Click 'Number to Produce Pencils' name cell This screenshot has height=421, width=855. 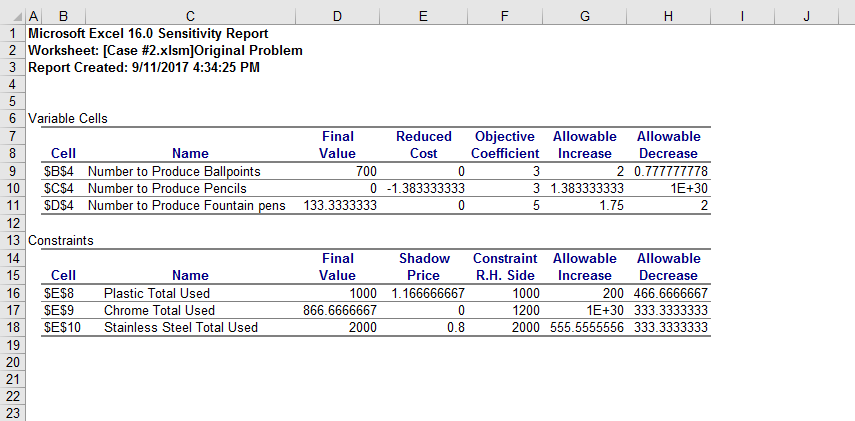pyautogui.click(x=167, y=189)
